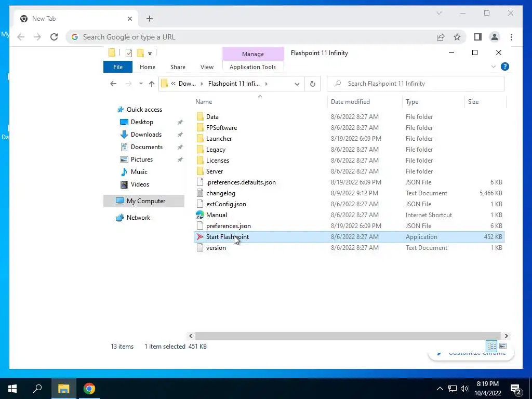Open Chrome three-dot menu

511,37
